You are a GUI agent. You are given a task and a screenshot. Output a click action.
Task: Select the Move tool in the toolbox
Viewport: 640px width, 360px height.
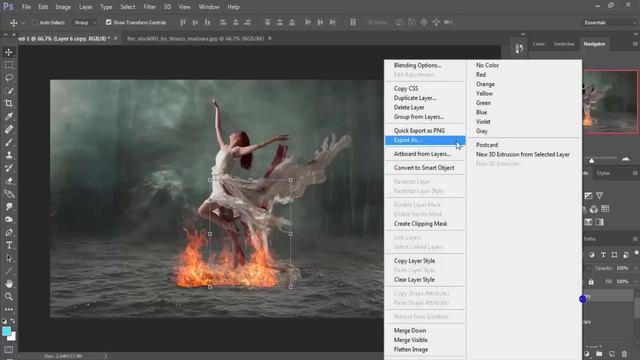9,52
